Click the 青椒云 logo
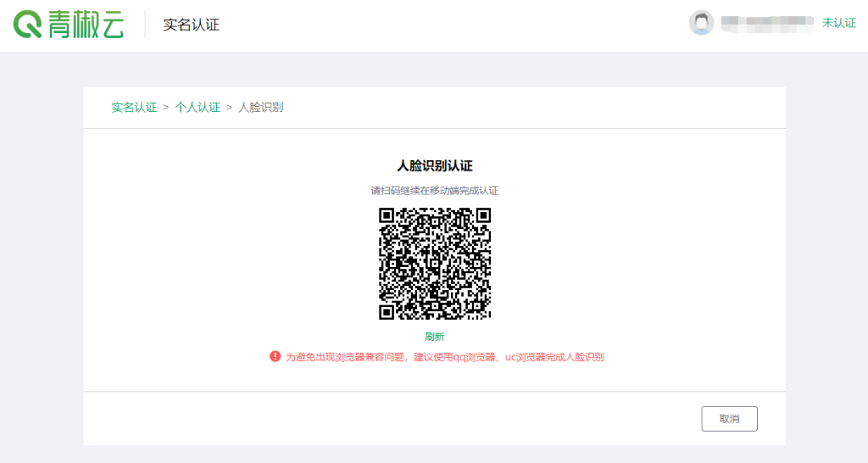Image resolution: width=868 pixels, height=463 pixels. coord(68,24)
